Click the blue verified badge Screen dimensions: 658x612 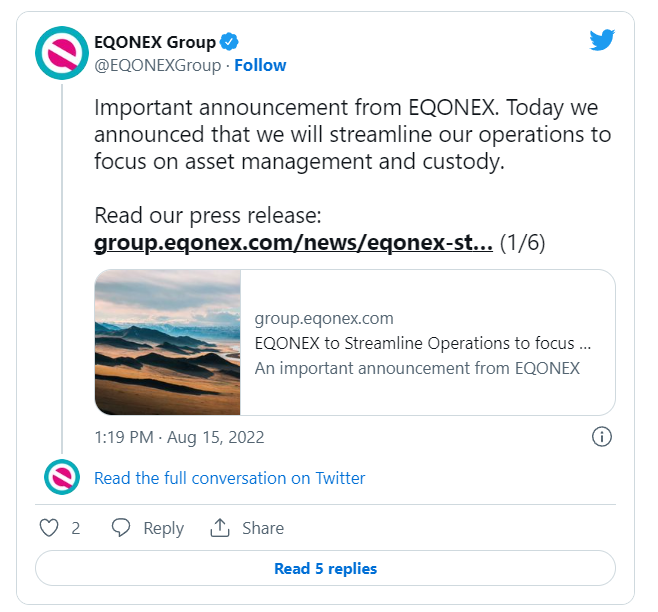click(x=229, y=42)
